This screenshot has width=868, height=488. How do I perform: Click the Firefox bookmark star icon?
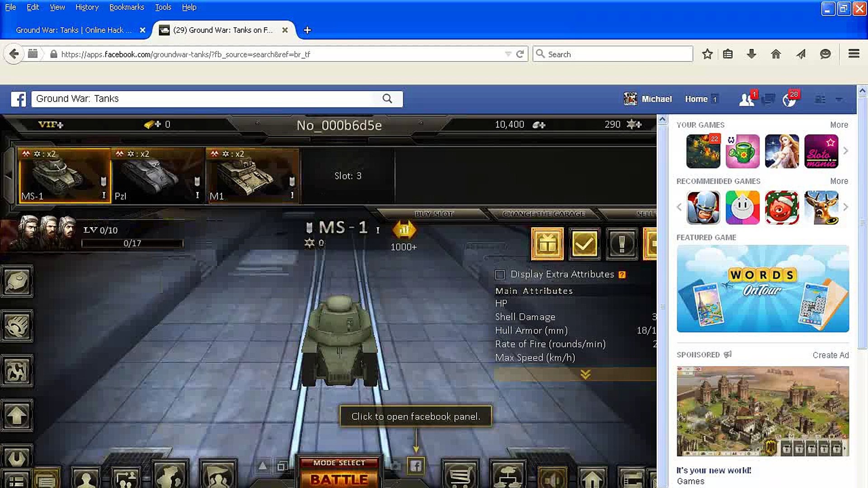pos(708,54)
